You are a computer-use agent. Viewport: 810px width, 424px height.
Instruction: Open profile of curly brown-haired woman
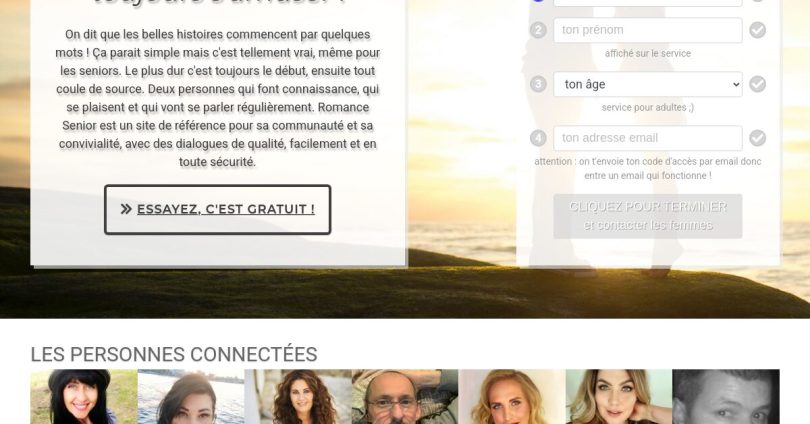coord(298,397)
